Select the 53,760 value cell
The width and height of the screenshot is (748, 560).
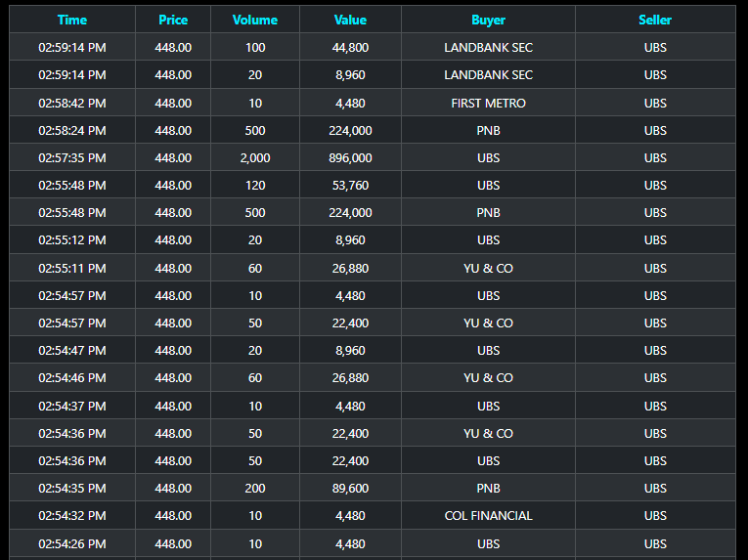pos(350,185)
